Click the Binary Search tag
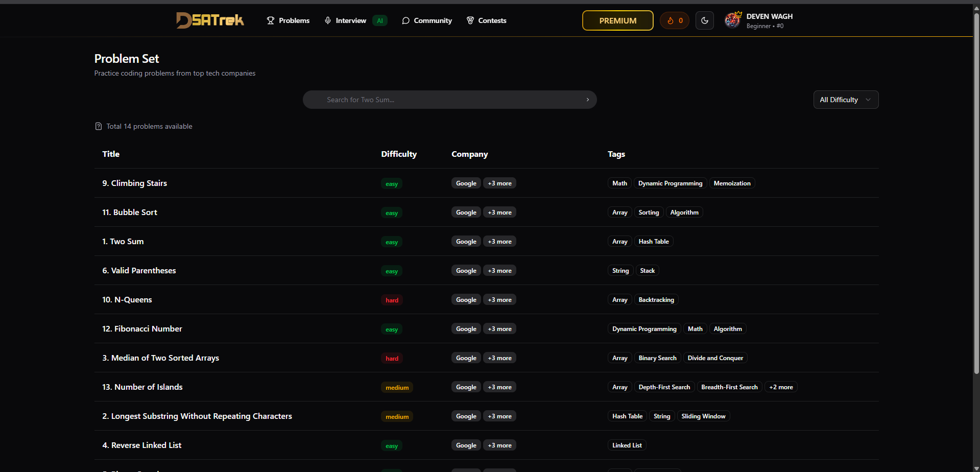The width and height of the screenshot is (980, 472). pyautogui.click(x=657, y=358)
